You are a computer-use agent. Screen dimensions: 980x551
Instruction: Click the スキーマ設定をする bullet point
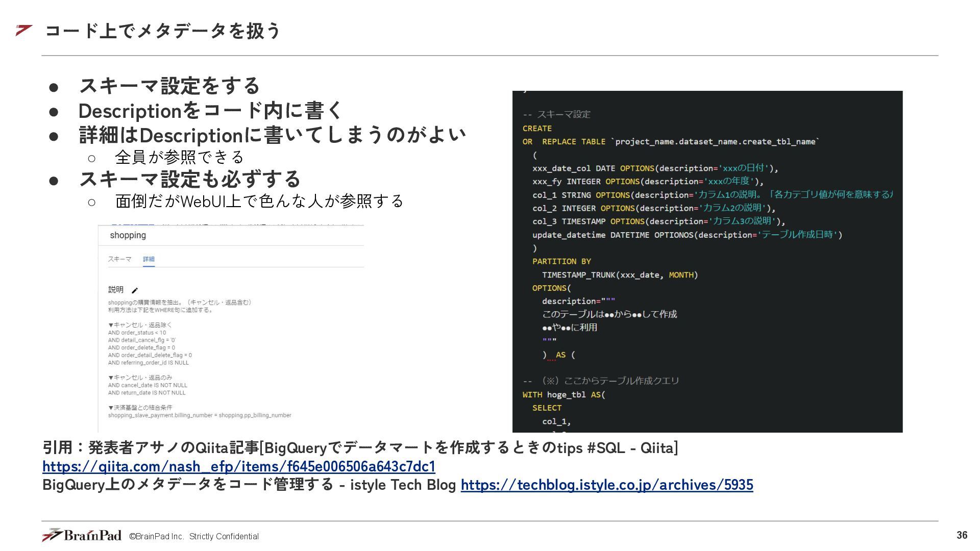pos(169,86)
